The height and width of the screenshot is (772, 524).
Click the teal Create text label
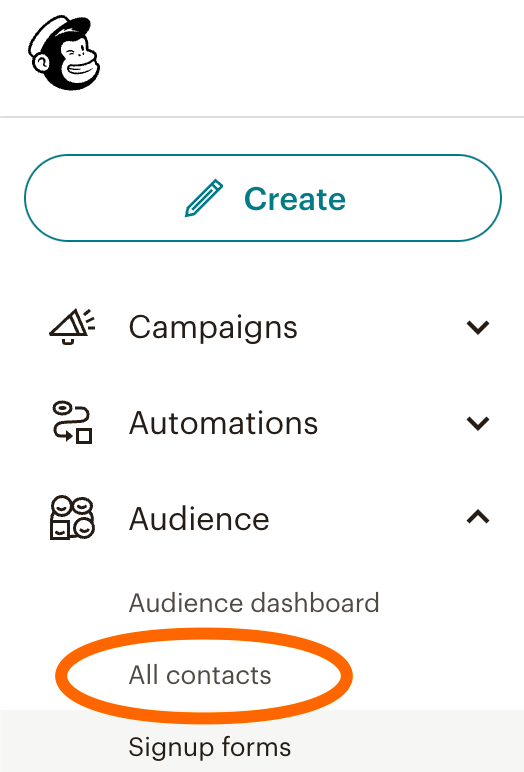295,199
